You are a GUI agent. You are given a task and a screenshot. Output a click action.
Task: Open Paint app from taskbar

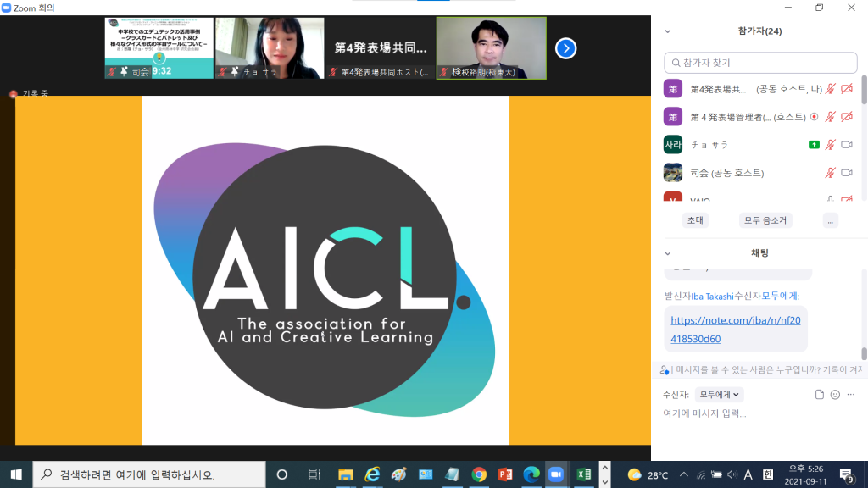[398, 474]
